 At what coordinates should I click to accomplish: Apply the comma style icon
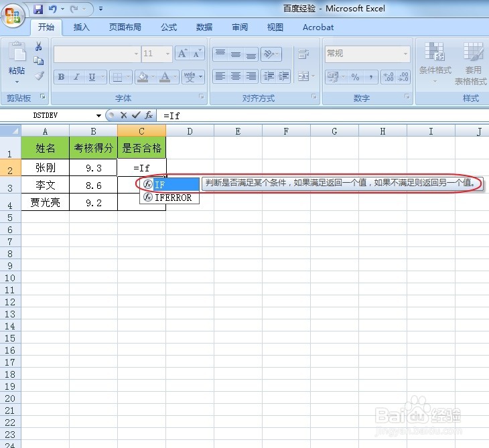[371, 77]
